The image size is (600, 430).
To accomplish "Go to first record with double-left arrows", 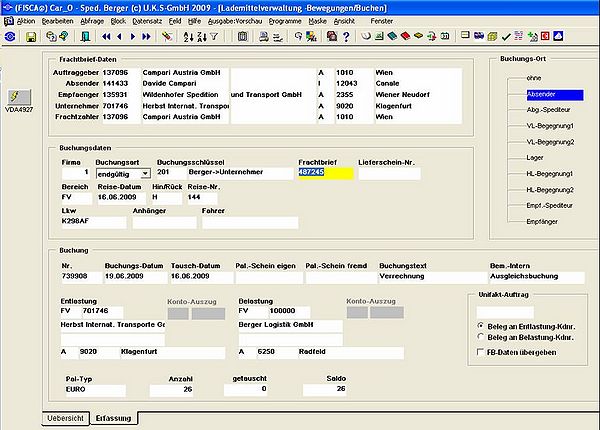I will pyautogui.click(x=106, y=37).
